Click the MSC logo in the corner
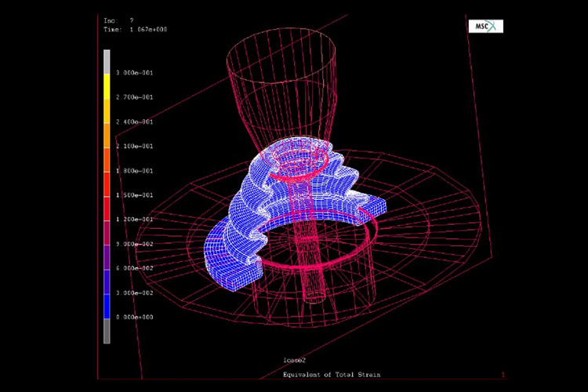Viewport: 588px width, 392px height. click(x=486, y=27)
